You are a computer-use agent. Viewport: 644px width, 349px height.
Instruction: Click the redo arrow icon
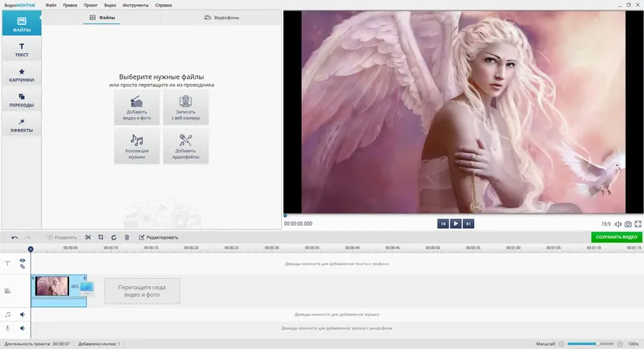[28, 237]
